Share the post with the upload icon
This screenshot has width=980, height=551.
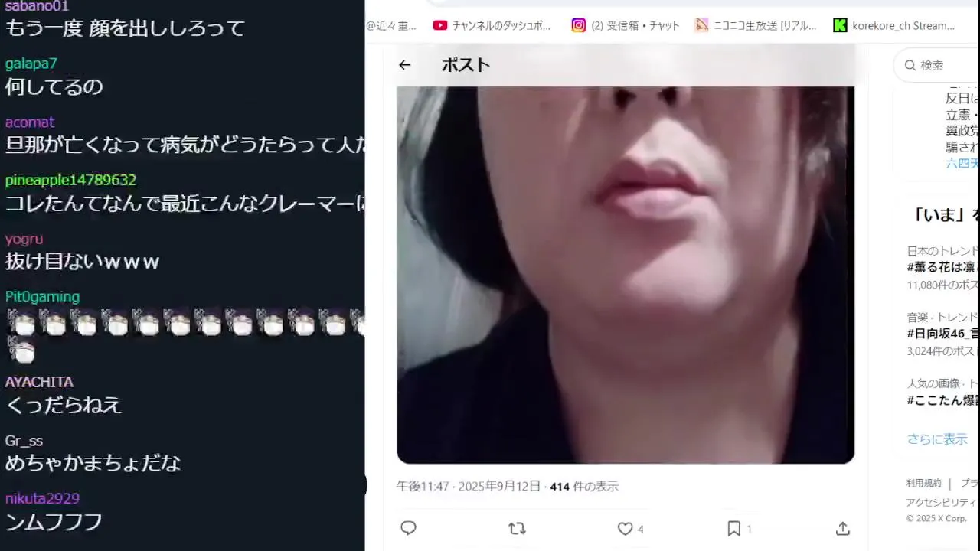click(x=842, y=528)
